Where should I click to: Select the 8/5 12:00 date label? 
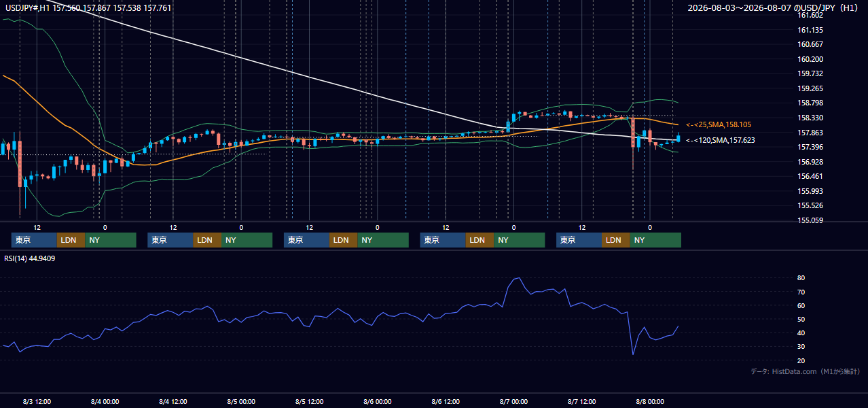tap(309, 401)
